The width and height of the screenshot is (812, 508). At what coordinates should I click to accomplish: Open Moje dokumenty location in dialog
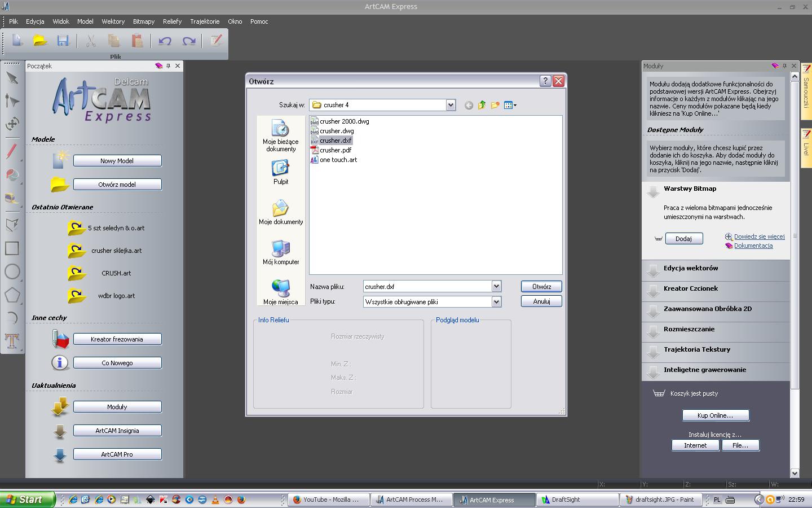point(281,212)
